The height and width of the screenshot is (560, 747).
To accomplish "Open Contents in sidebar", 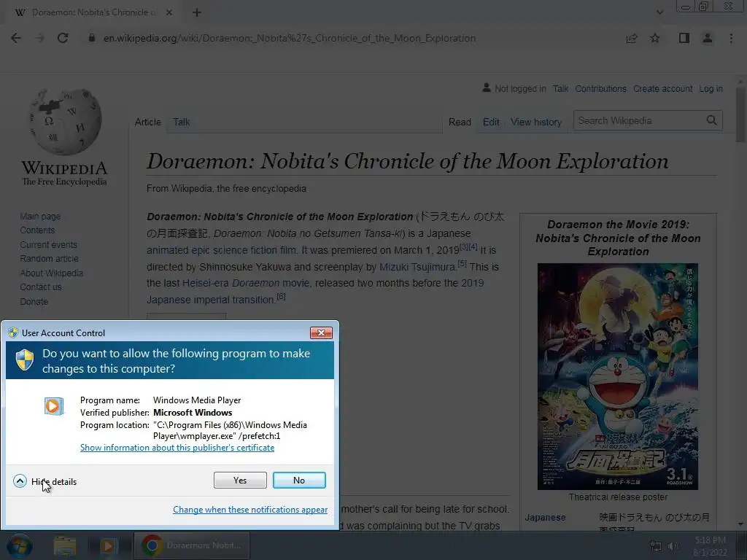I will (37, 230).
